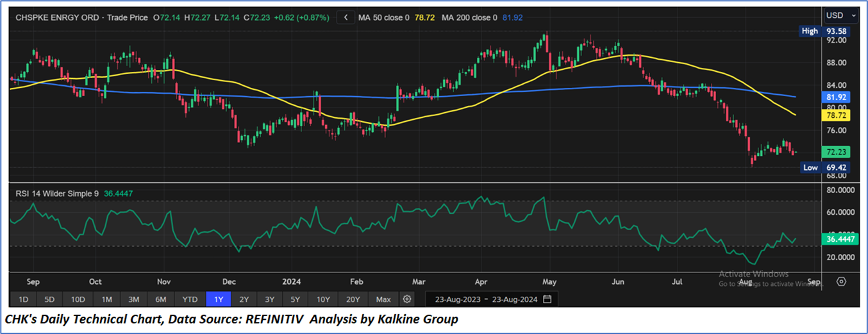
Task: Click the date range field 23-Aug-2023 to 23-Aug-2024
Action: [485, 299]
